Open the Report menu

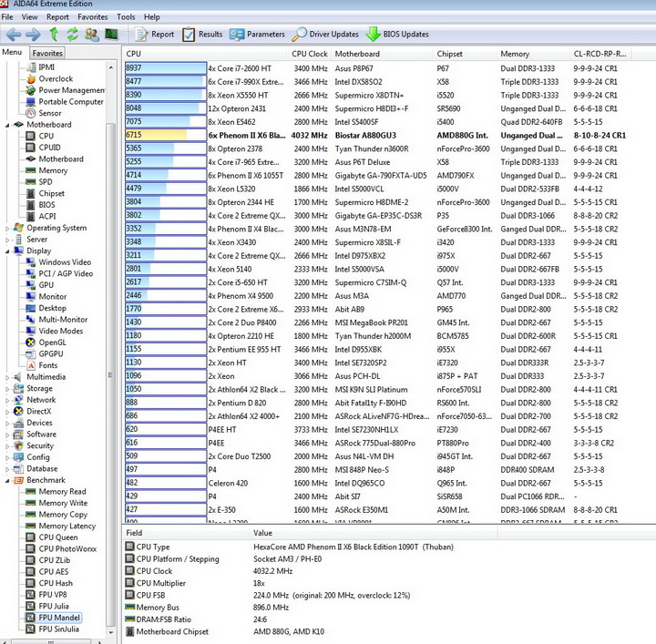pyautogui.click(x=57, y=17)
